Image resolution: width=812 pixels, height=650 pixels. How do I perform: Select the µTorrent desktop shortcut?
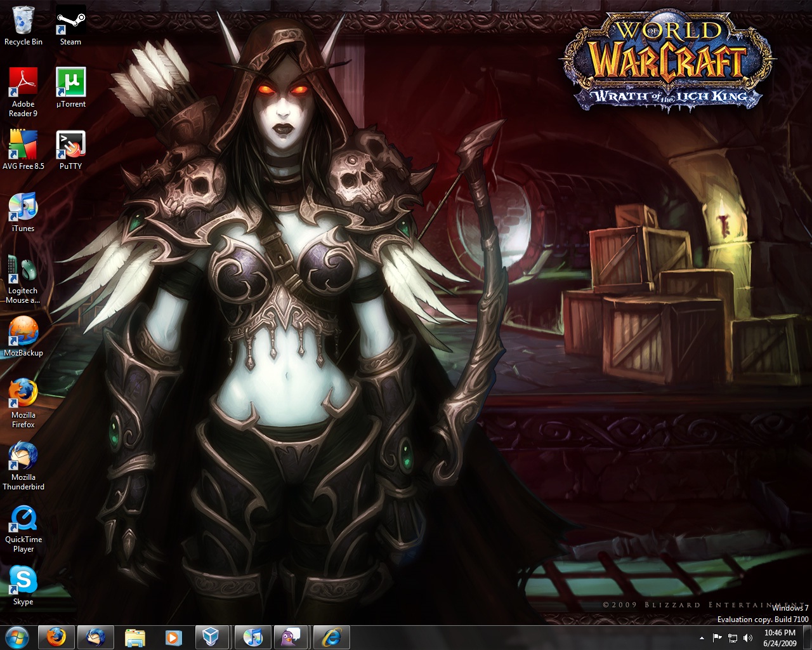(70, 88)
